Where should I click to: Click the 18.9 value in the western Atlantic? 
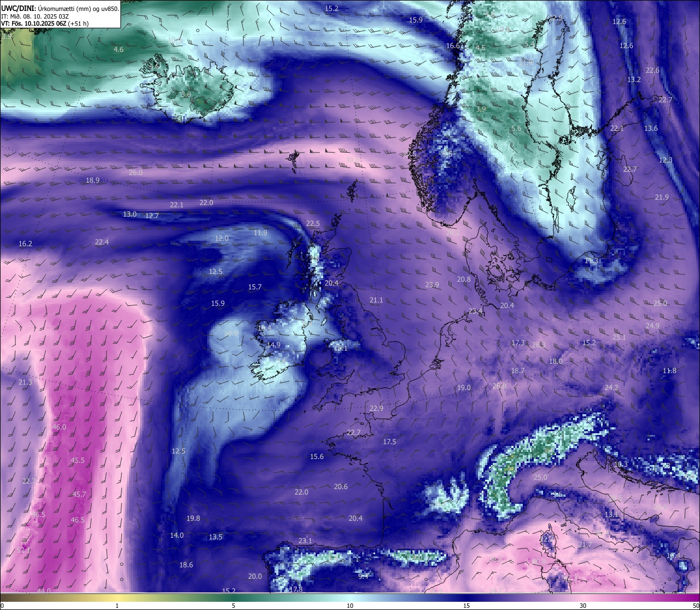click(x=92, y=180)
